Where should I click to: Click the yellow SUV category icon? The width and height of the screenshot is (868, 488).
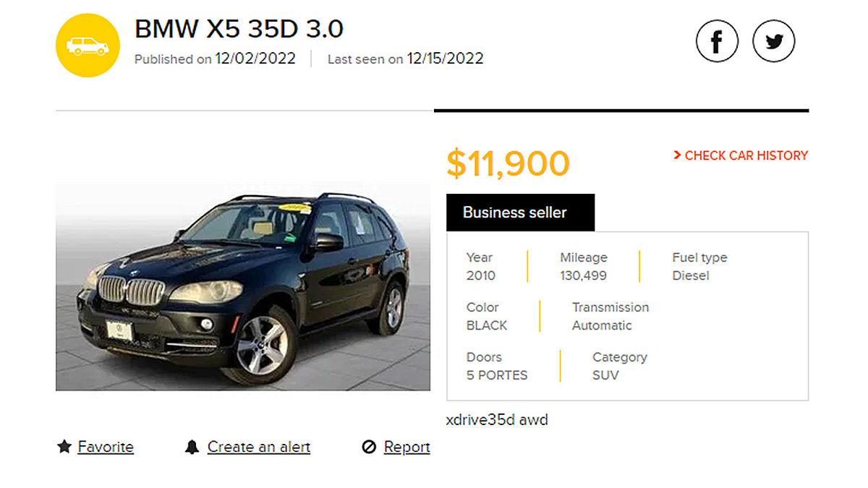point(88,45)
